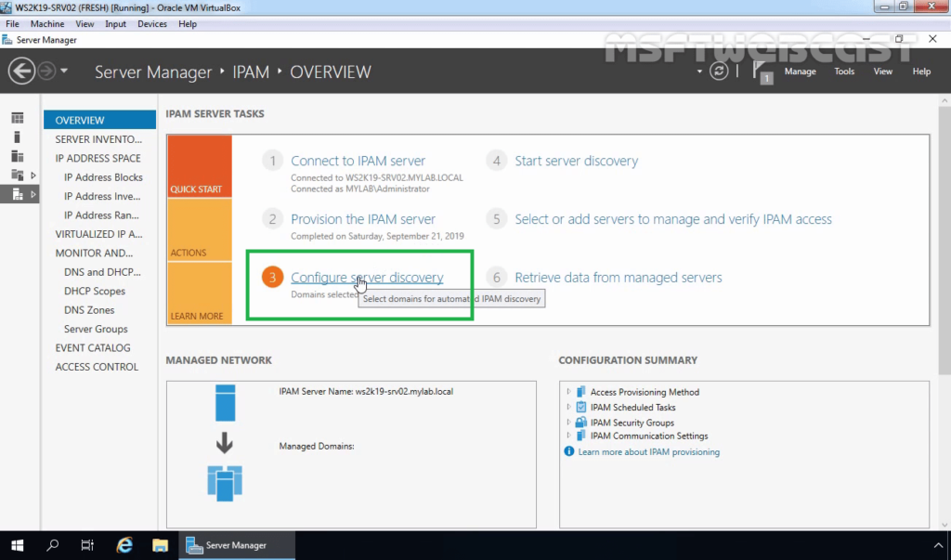This screenshot has height=560, width=951.
Task: Open MONITOR AND MANAGE section
Action: click(x=94, y=253)
